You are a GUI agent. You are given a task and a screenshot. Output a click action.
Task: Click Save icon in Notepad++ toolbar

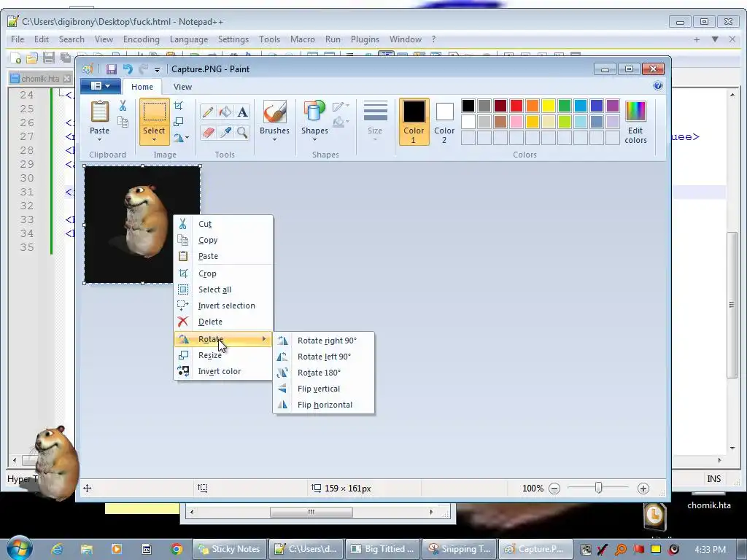pyautogui.click(x=48, y=58)
